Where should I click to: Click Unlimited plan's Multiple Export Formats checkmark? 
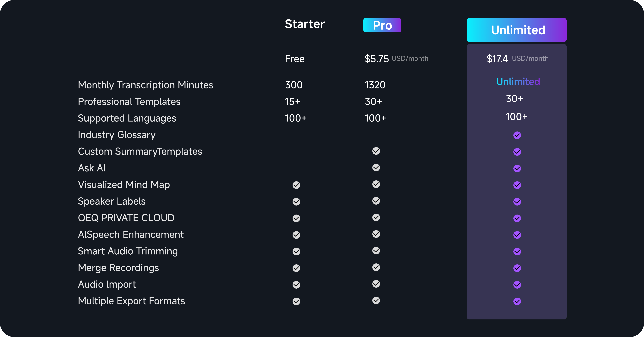517,301
